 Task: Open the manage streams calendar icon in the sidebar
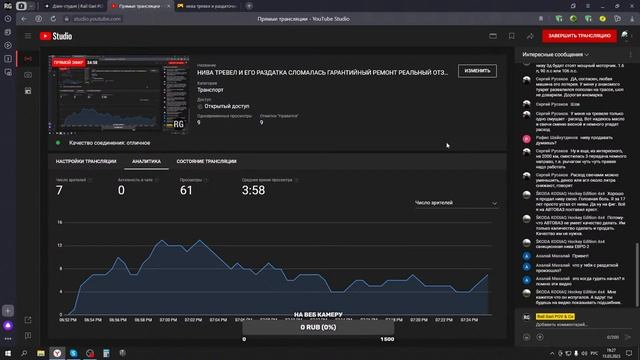pos(28,91)
